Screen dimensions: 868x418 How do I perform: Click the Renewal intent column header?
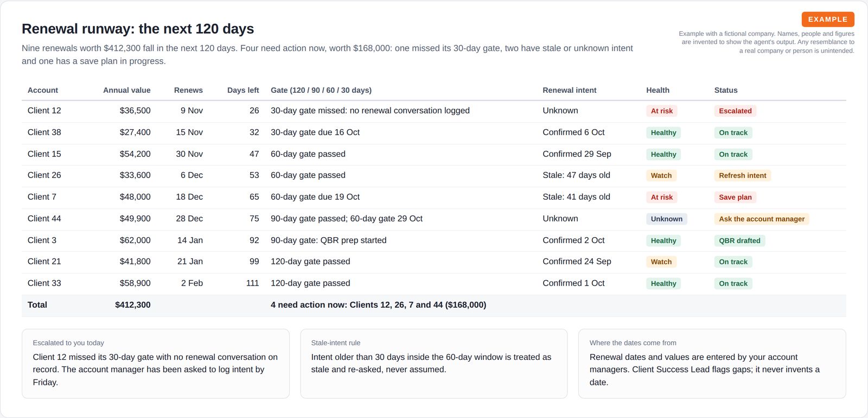[569, 90]
